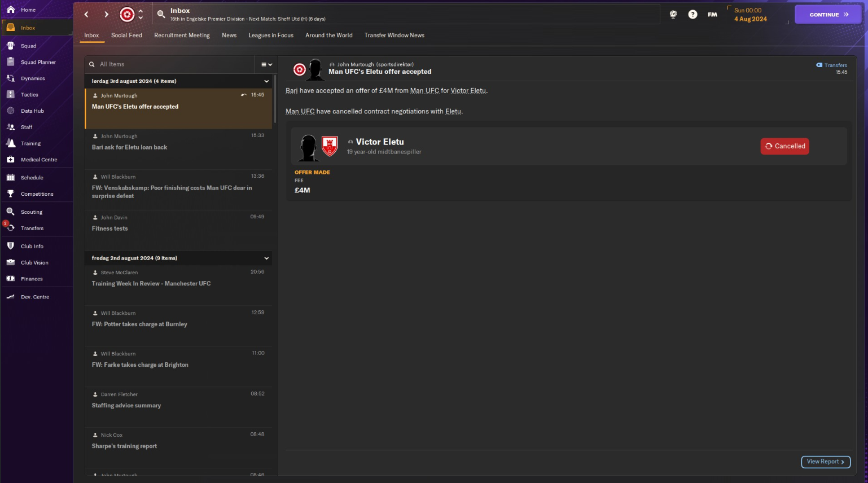Open Competitions trophy icon
The height and width of the screenshot is (483, 868).
click(10, 194)
